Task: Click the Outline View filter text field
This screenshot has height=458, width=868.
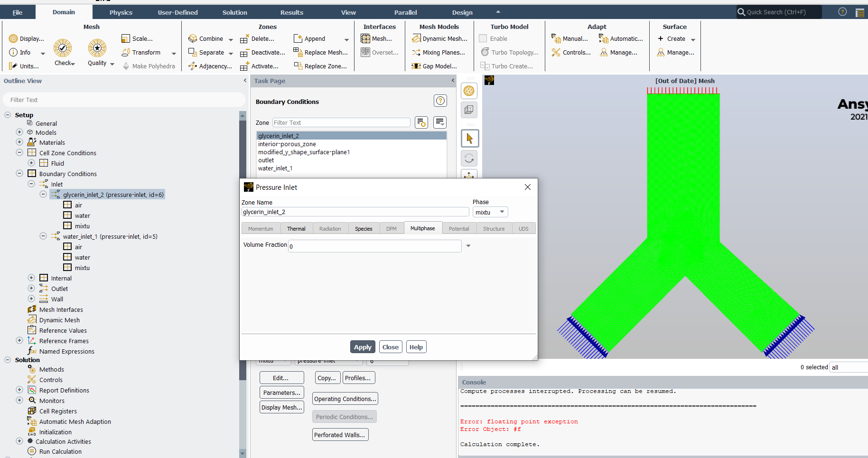Action: [124, 100]
